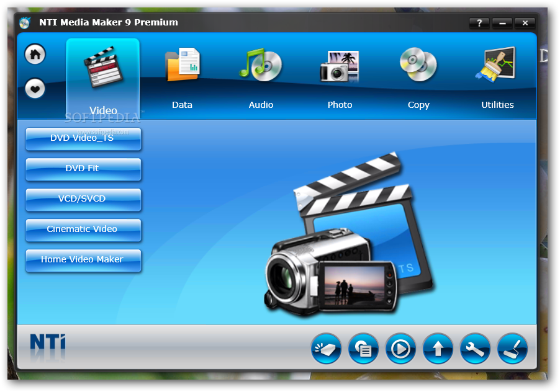This screenshot has width=560, height=392.
Task: Click the round play button icon
Action: coord(400,349)
